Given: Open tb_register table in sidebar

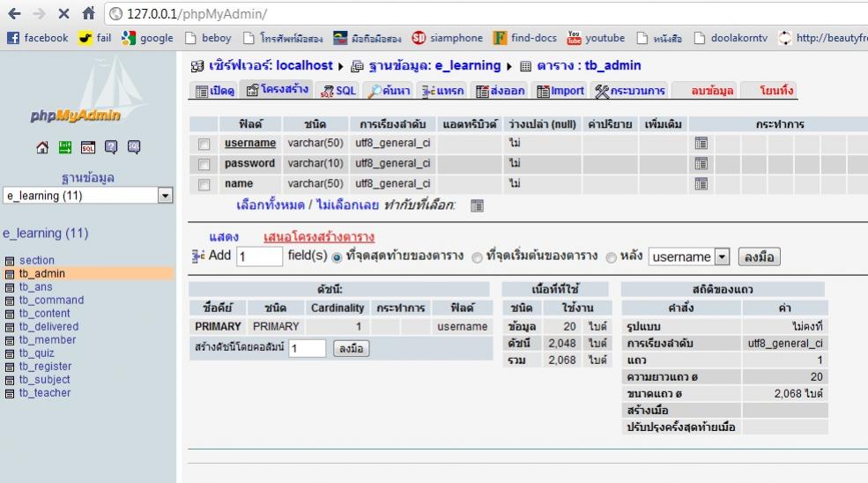Looking at the screenshot, I should [x=46, y=366].
